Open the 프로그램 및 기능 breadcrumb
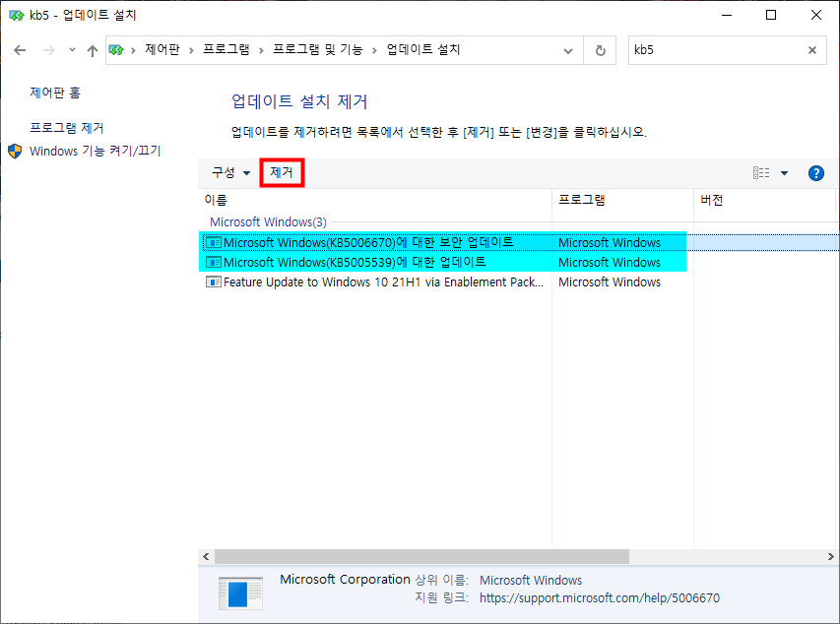Image resolution: width=840 pixels, height=624 pixels. point(318,50)
